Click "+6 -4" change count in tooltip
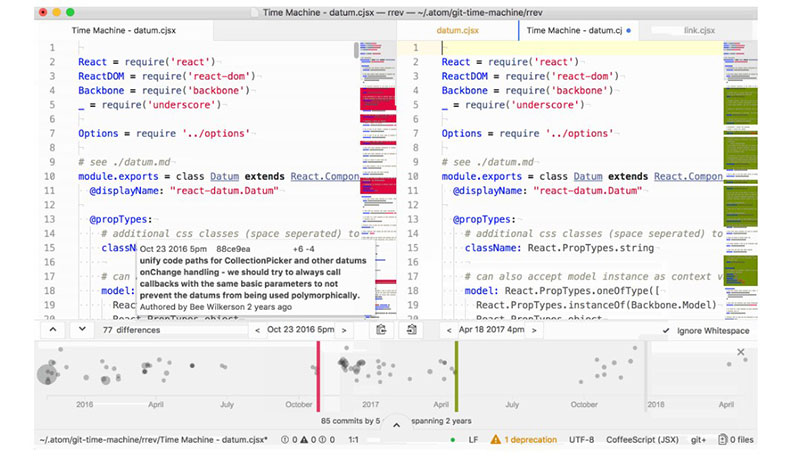Viewport: 800px width, 462px height. click(x=304, y=249)
